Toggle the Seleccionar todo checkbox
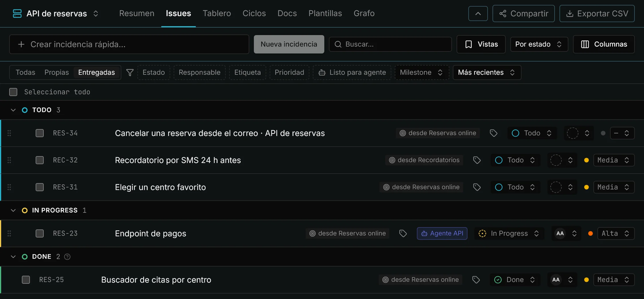This screenshot has height=299, width=644. click(x=13, y=92)
